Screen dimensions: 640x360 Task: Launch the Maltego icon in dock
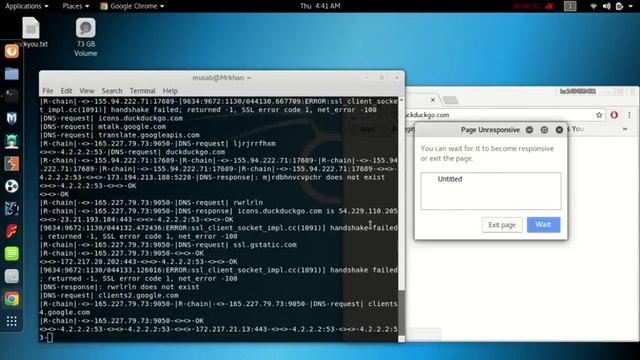point(11,209)
